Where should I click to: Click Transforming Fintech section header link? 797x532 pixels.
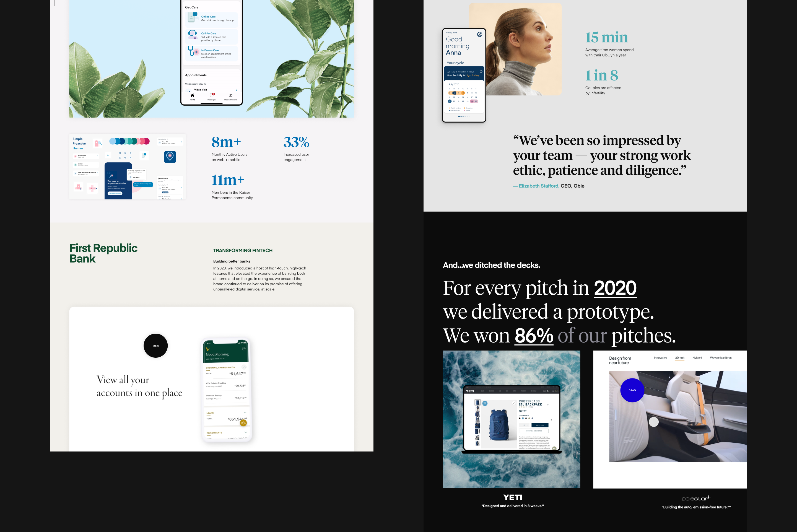coord(242,250)
